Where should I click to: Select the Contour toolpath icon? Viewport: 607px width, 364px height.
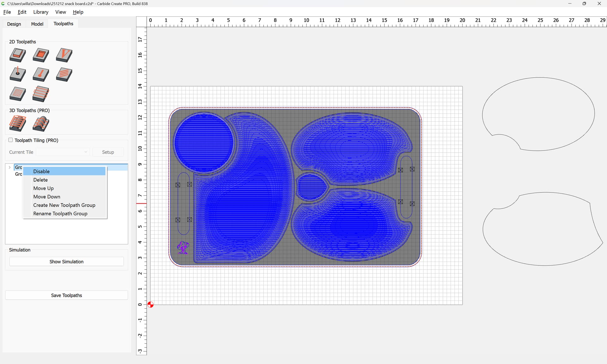click(18, 55)
